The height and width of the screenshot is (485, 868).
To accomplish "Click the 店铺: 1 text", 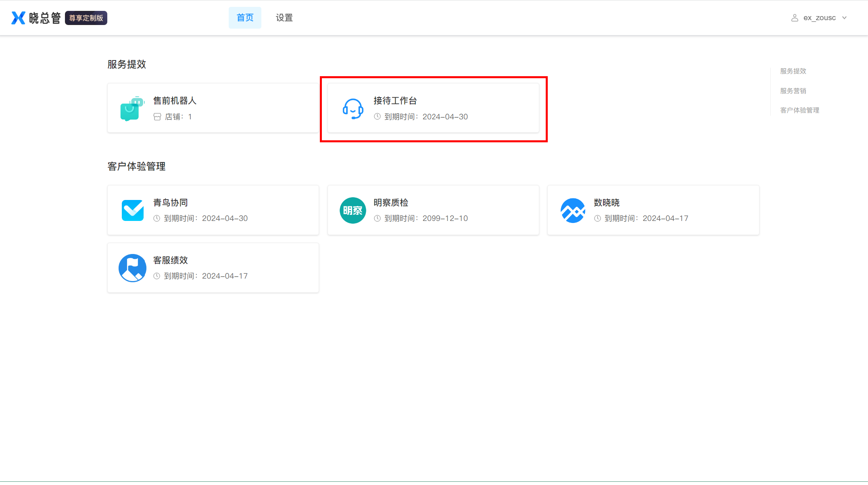I will (178, 117).
